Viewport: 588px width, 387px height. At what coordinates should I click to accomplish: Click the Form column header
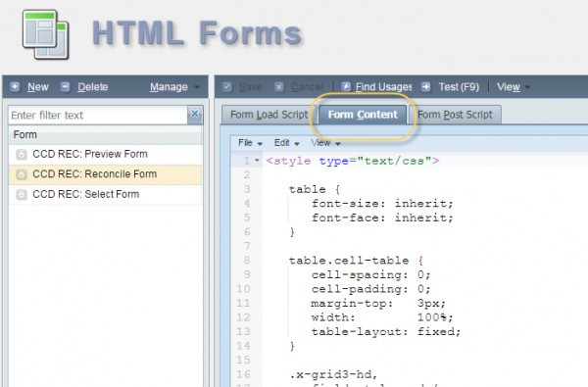pyautogui.click(x=105, y=134)
